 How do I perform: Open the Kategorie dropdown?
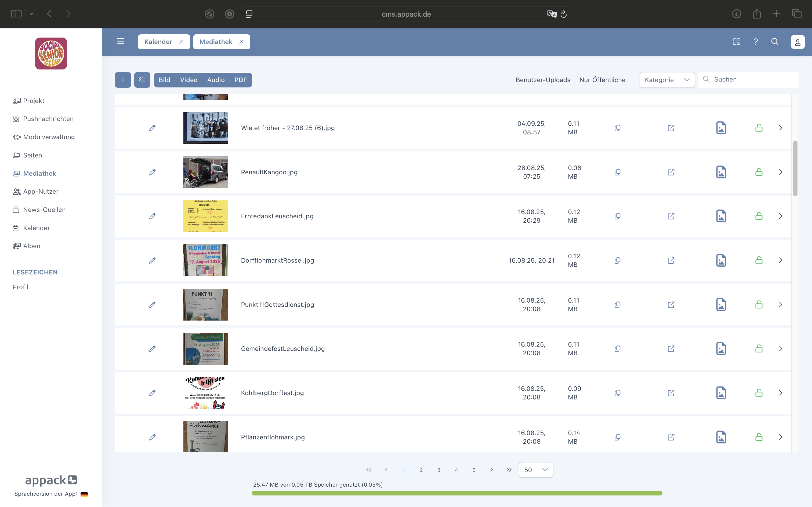tap(667, 80)
